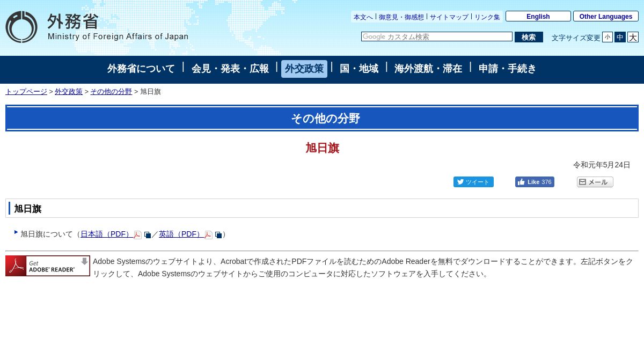Open Other Languages page
The height and width of the screenshot is (338, 644).
tap(606, 16)
